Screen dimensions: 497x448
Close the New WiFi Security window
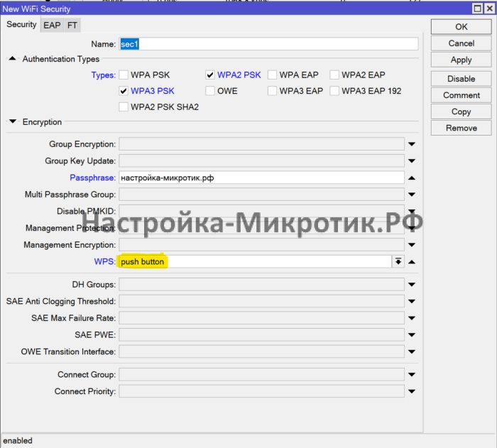[490, 9]
